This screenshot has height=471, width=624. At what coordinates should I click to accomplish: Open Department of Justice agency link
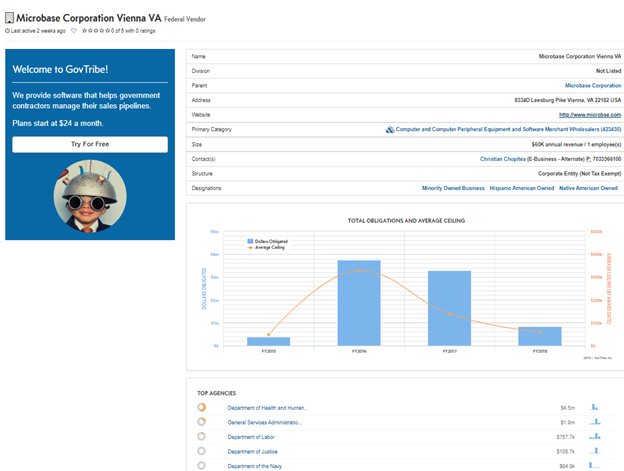click(x=252, y=452)
